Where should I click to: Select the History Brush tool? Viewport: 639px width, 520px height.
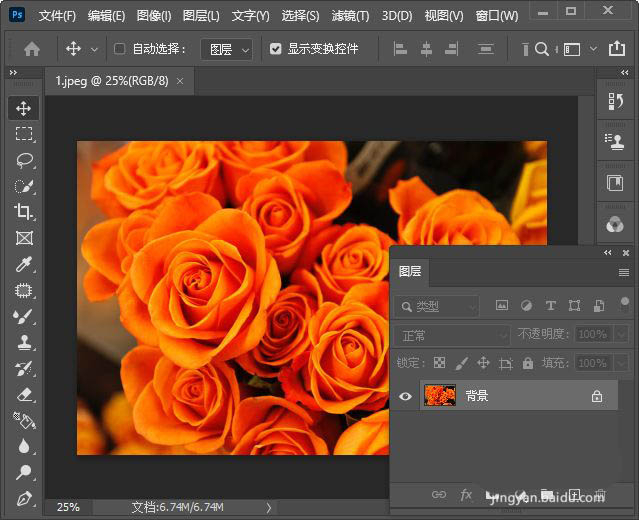coord(24,368)
